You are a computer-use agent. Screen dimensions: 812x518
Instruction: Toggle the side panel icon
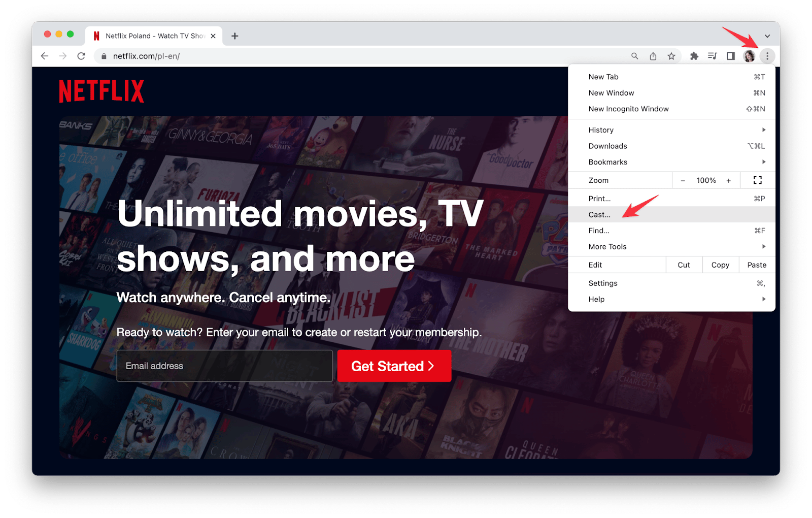pos(731,56)
